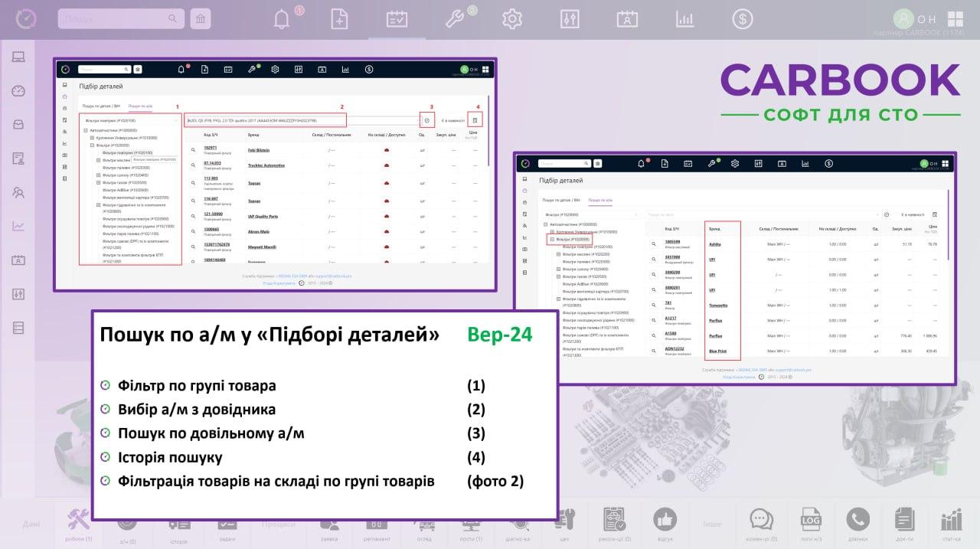The height and width of the screenshot is (549, 980).
Task: Click the bank icon beside the faded top search field
Action: tap(201, 19)
